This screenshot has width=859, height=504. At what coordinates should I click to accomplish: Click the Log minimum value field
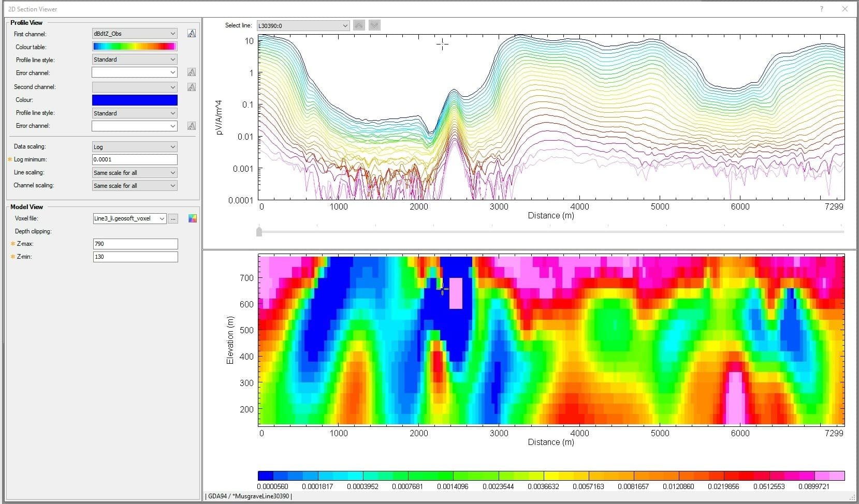tap(135, 159)
